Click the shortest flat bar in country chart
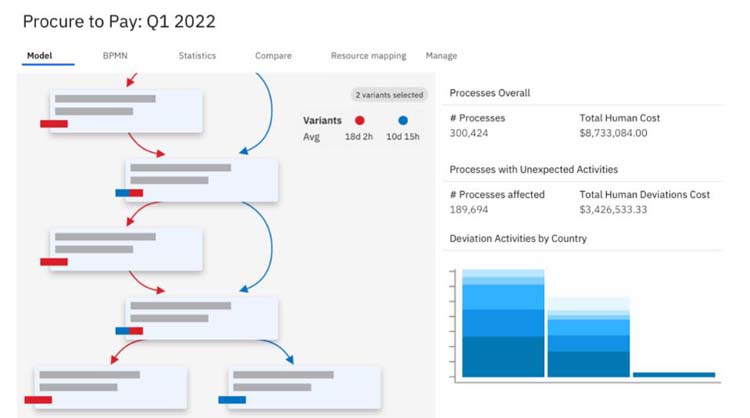 click(674, 374)
